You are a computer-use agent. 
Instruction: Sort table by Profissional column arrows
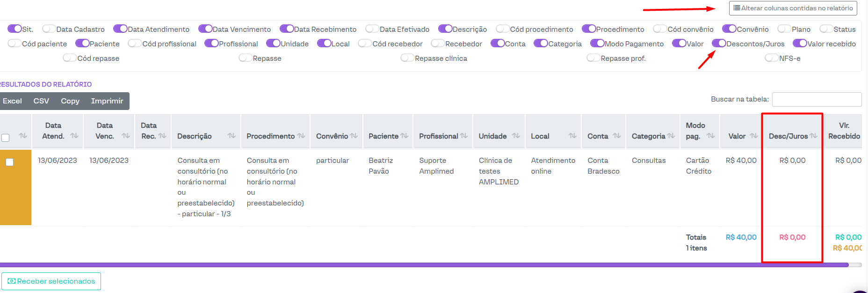point(464,136)
